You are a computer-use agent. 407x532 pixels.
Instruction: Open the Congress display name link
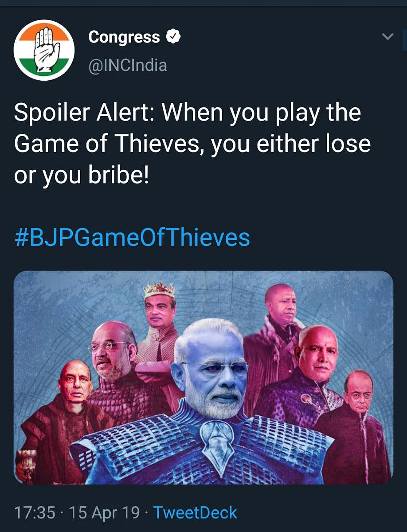coord(124,37)
